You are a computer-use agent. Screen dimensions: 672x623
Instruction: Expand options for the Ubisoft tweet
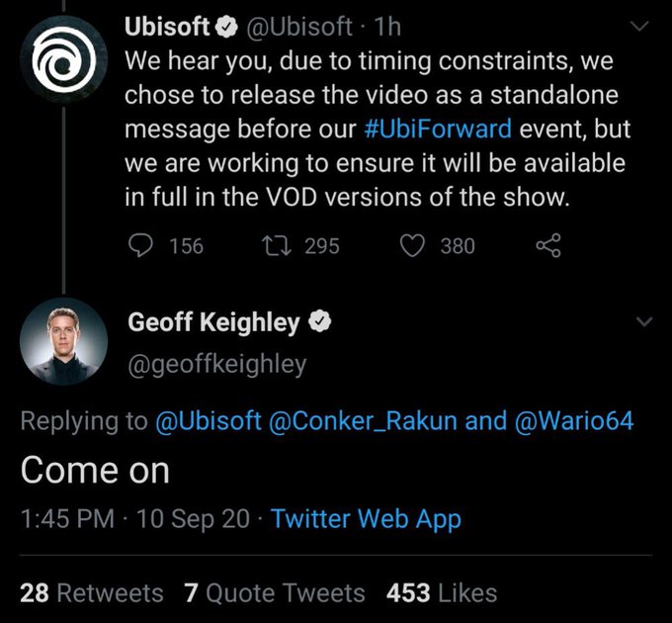pyautogui.click(x=644, y=28)
